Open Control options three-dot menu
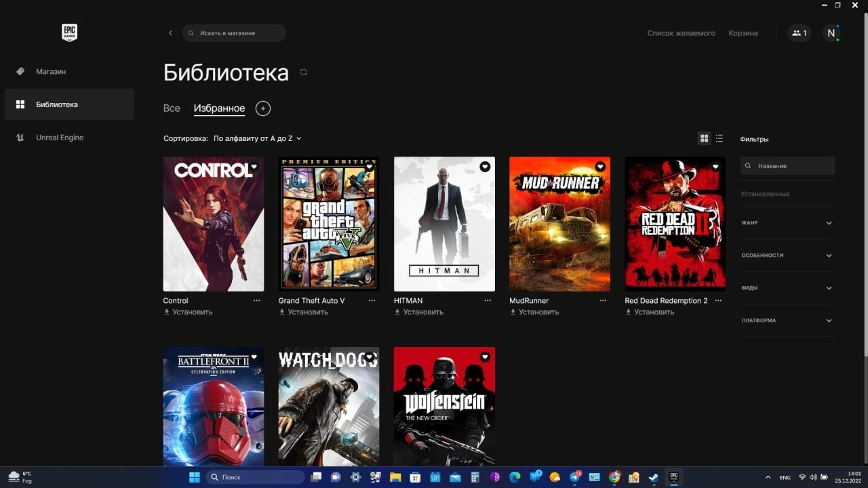The height and width of the screenshot is (488, 868). (256, 300)
